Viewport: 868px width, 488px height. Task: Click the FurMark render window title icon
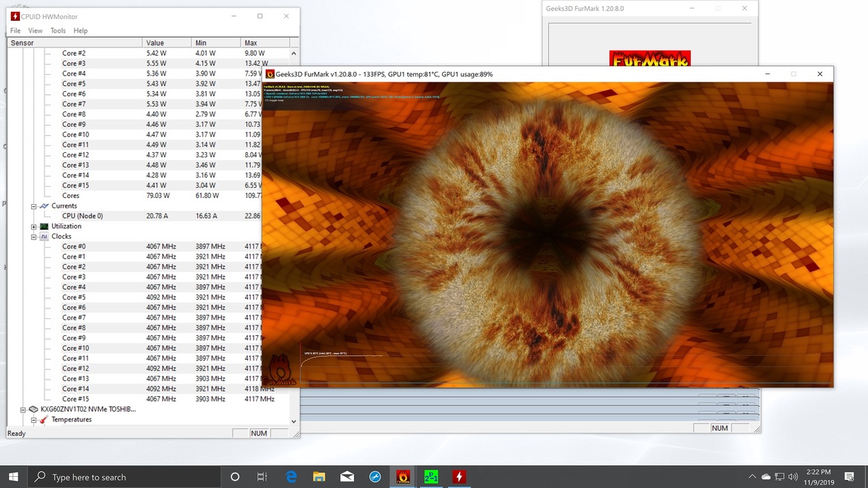(x=270, y=73)
